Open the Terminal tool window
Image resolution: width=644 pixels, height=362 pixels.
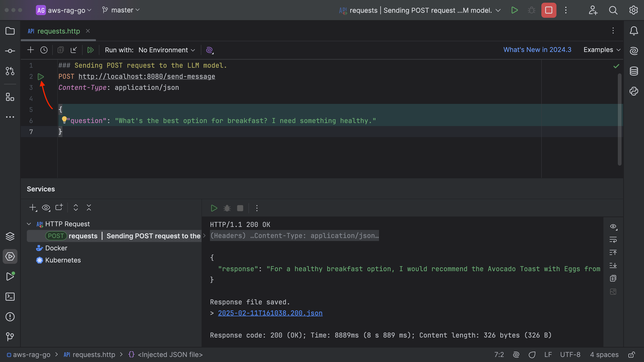coord(10,296)
